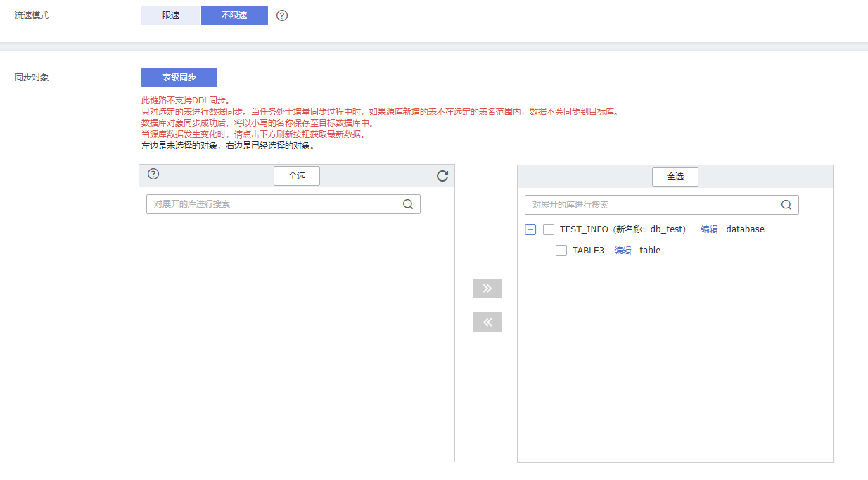Choose 表级同步 sync object tab

(x=179, y=77)
